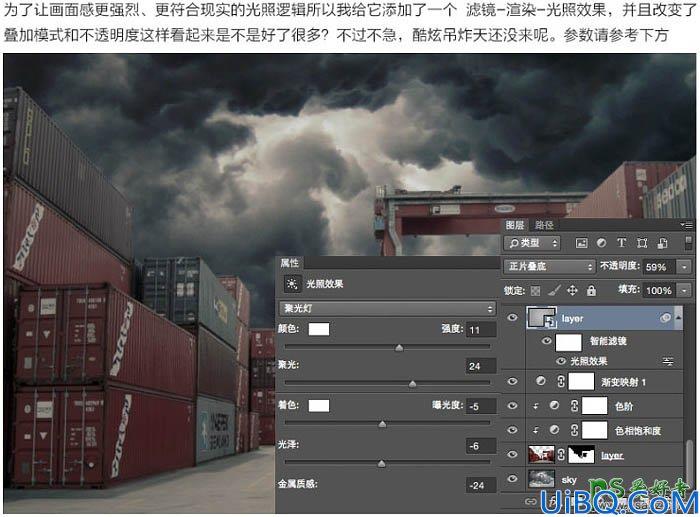The image size is (700, 517).
Task: Hide the sky layer
Action: (x=512, y=479)
